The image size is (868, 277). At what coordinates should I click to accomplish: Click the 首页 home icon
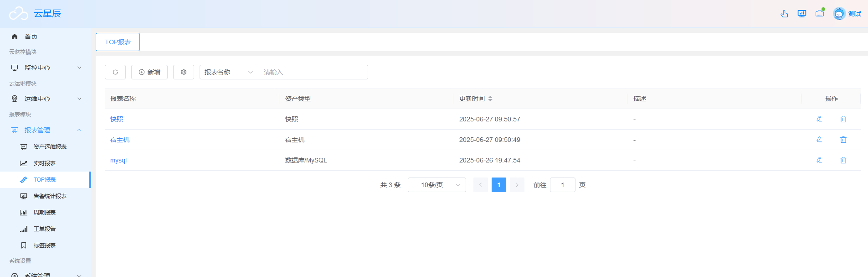pyautogui.click(x=15, y=37)
